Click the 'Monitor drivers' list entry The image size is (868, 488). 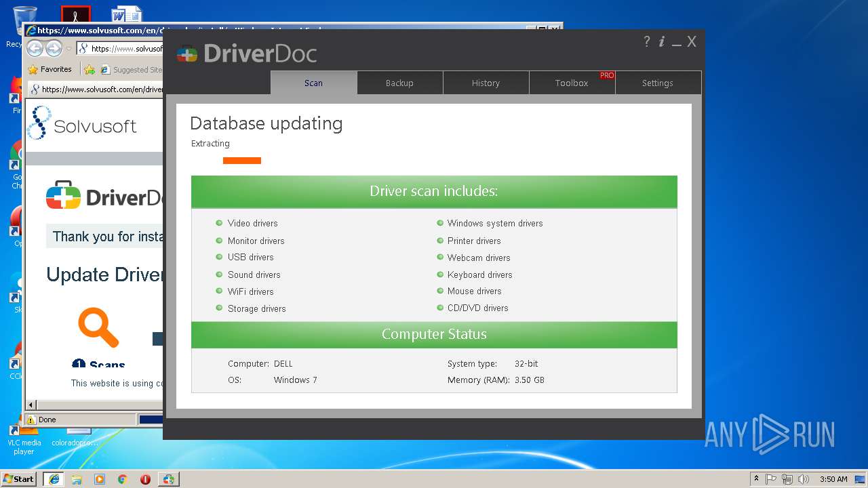click(x=256, y=241)
